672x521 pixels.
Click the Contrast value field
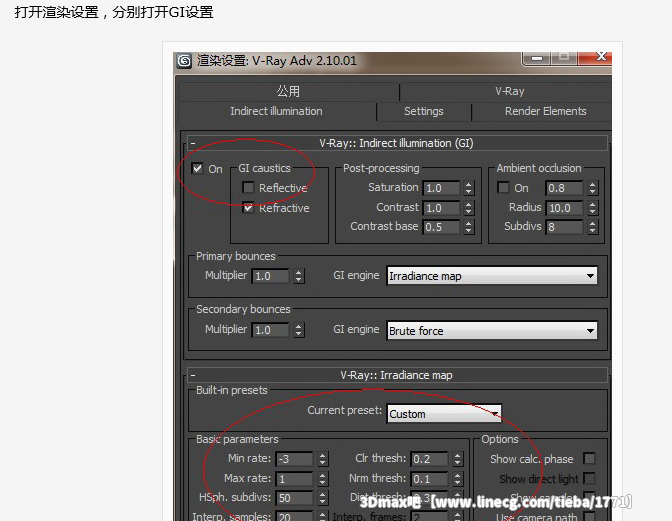click(x=441, y=208)
